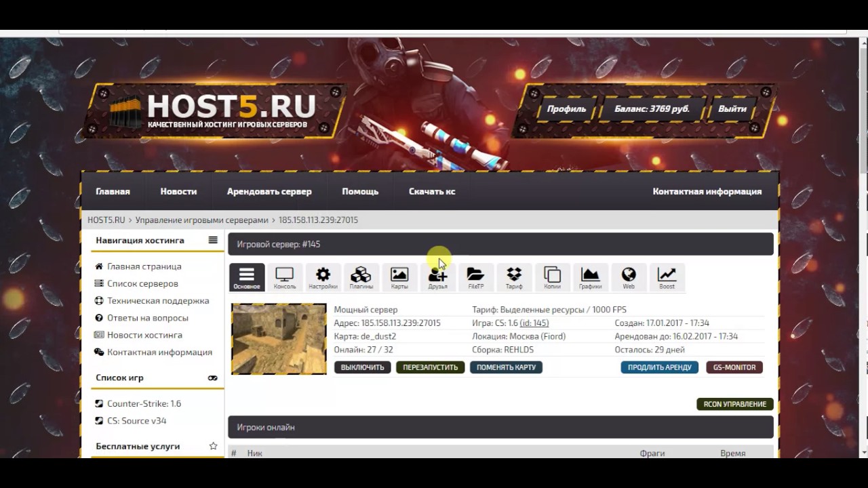
Task: Click the 185.158.113.239:27015 breadcrumb
Action: [318, 220]
